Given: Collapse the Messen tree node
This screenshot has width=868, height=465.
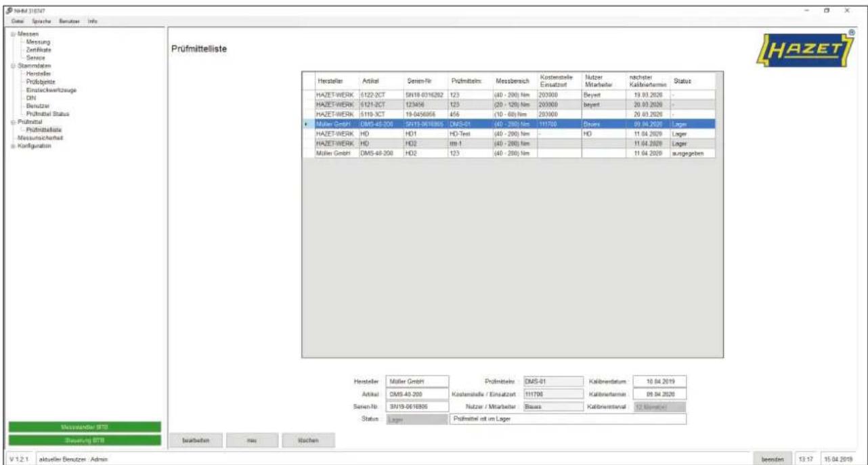Looking at the screenshot, I should pos(14,34).
